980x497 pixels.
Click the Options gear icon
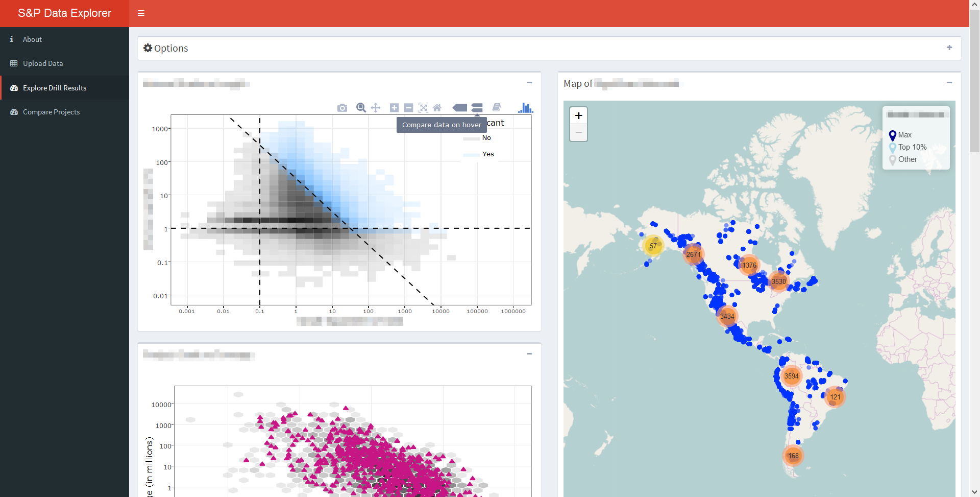coord(148,48)
